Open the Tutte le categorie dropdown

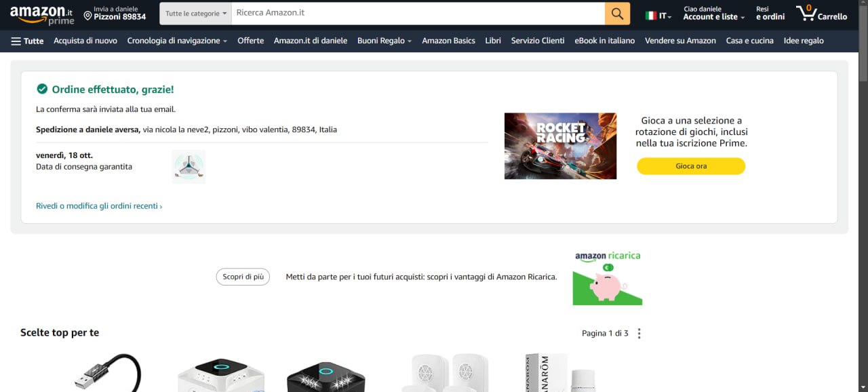pos(195,14)
